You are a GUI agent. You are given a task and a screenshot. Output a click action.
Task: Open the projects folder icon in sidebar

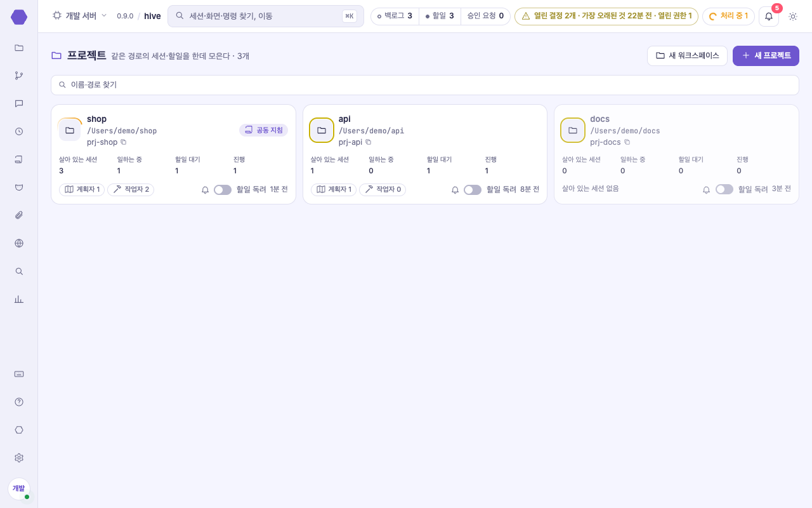coord(19,48)
